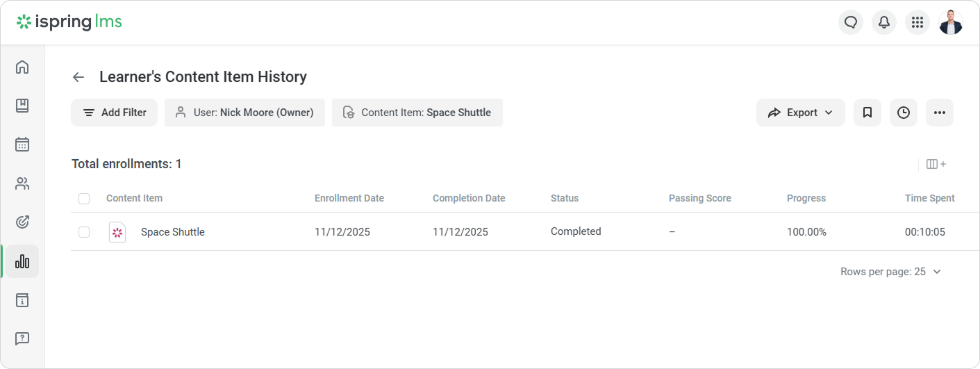Open Rows per page dropdown

coord(890,272)
